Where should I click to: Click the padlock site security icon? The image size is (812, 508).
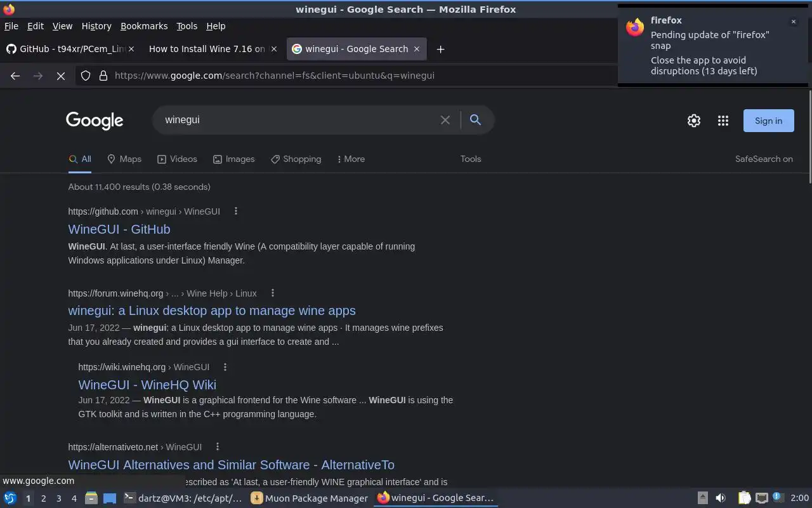pyautogui.click(x=103, y=76)
